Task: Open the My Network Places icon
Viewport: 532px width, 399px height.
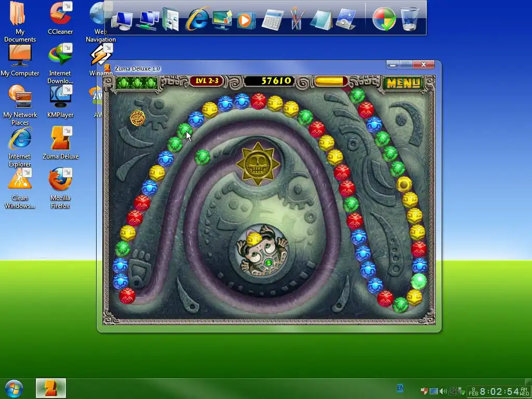Action: [20, 105]
